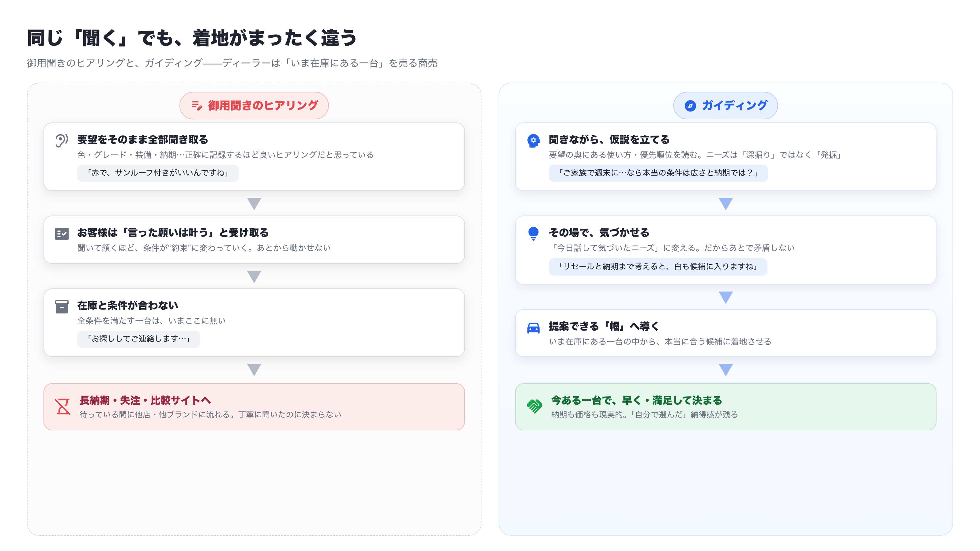Click the description 納期も価格も現実的
The height and width of the screenshot is (551, 980).
click(x=644, y=414)
